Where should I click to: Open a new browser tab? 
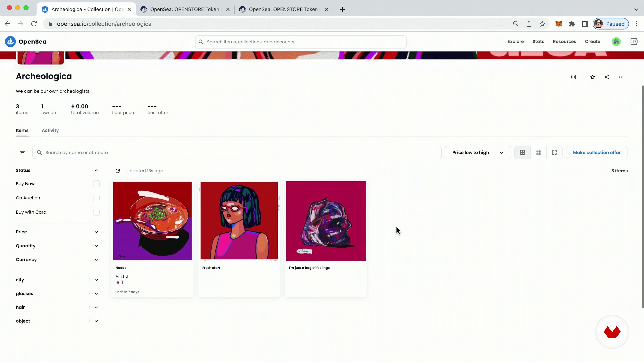(x=342, y=9)
